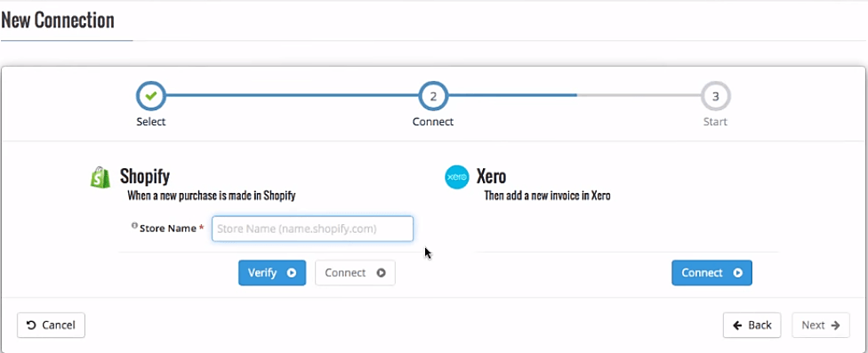Image resolution: width=868 pixels, height=353 pixels.
Task: Select the "Select" step label
Action: coord(151,122)
